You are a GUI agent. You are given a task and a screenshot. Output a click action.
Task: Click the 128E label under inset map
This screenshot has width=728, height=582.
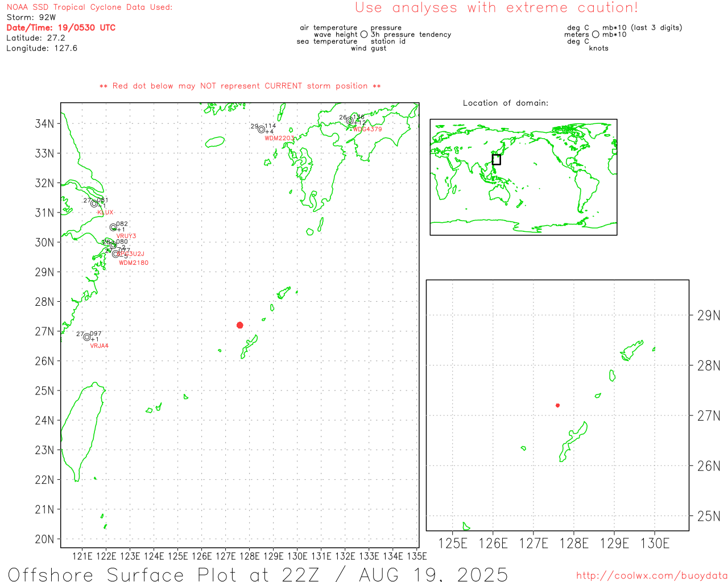(x=574, y=543)
